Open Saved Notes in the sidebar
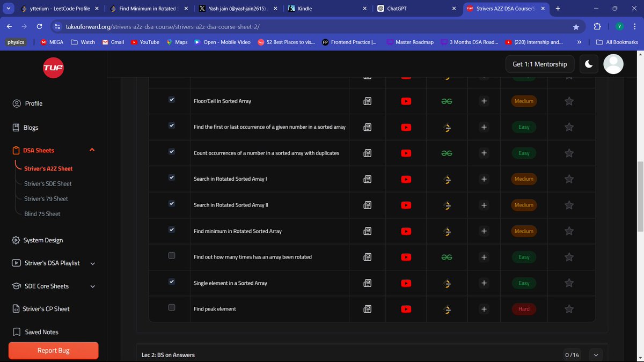This screenshot has height=362, width=644. click(35, 332)
